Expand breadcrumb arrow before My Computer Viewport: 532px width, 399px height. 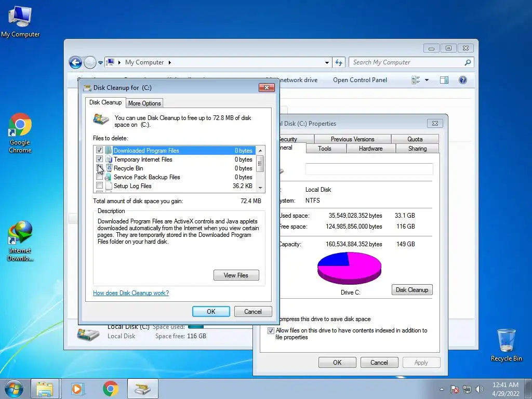coord(119,62)
